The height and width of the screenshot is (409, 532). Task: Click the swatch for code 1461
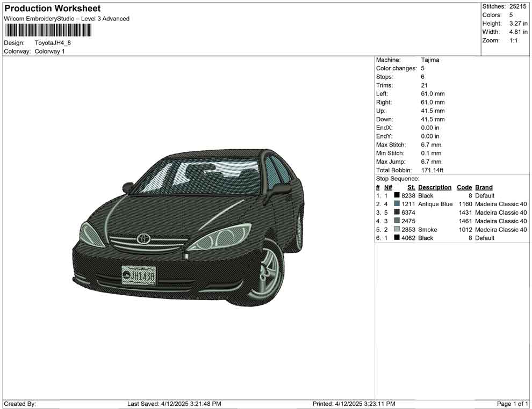pos(397,221)
